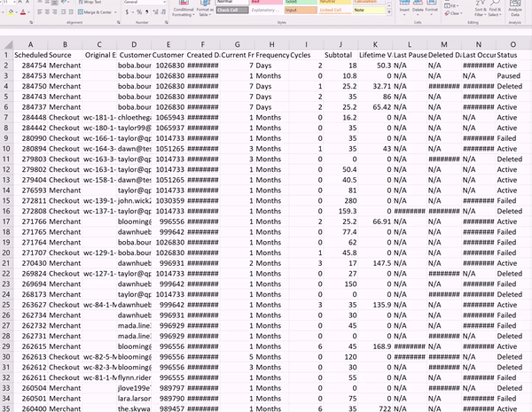Increase decimal places
The image size is (532, 412).
156,12
